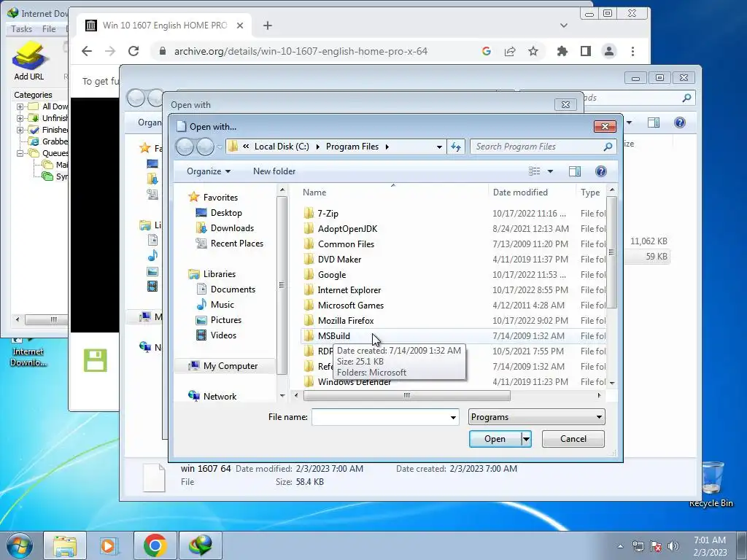This screenshot has height=560, width=747.
Task: Click in the File name input field
Action: [380, 417]
